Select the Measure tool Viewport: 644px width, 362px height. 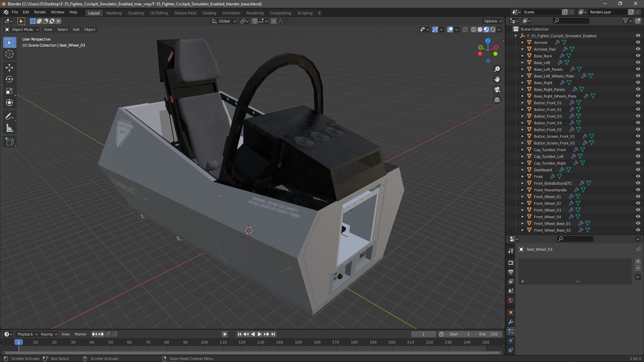(x=9, y=128)
